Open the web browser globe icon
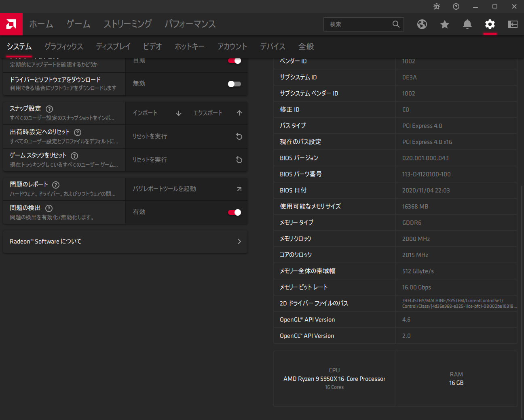Image resolution: width=524 pixels, height=420 pixels. 422,24
